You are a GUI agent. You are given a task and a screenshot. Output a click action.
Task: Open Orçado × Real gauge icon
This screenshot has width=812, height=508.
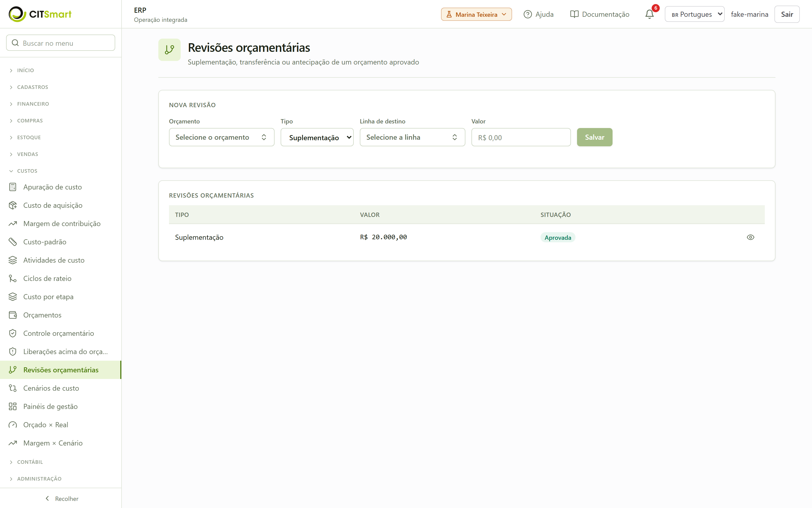click(x=13, y=425)
